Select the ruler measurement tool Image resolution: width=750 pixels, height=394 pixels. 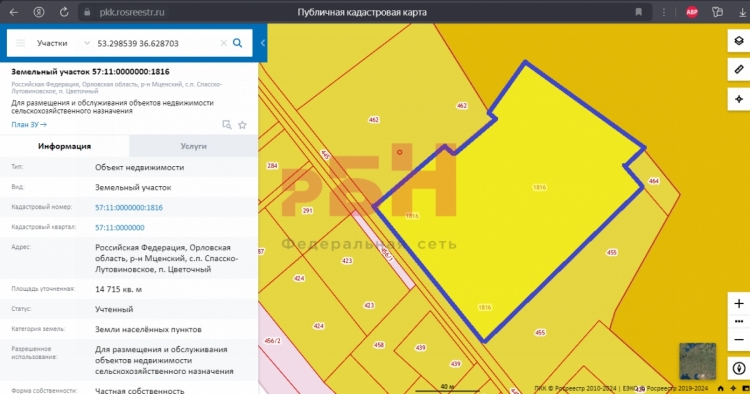tap(739, 70)
